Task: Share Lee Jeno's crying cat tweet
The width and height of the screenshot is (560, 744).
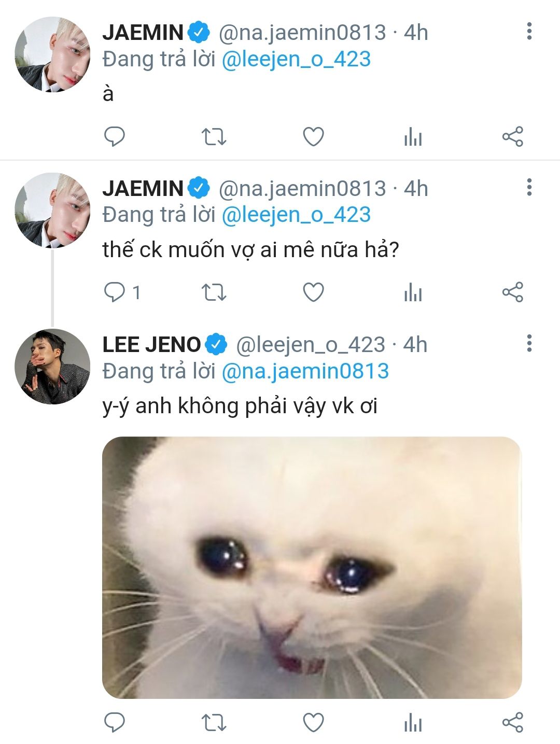Action: pos(512,722)
